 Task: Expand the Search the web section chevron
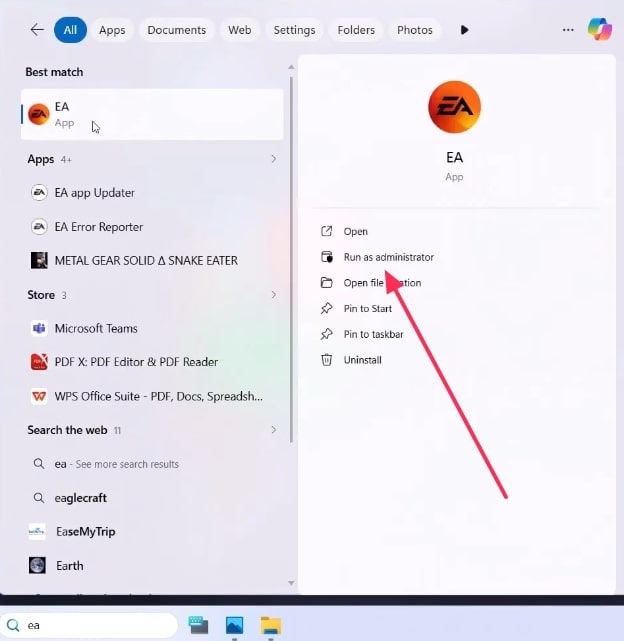point(274,430)
